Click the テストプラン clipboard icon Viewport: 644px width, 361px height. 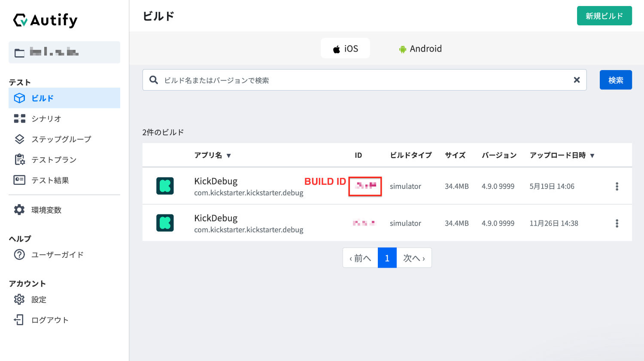[x=19, y=159]
